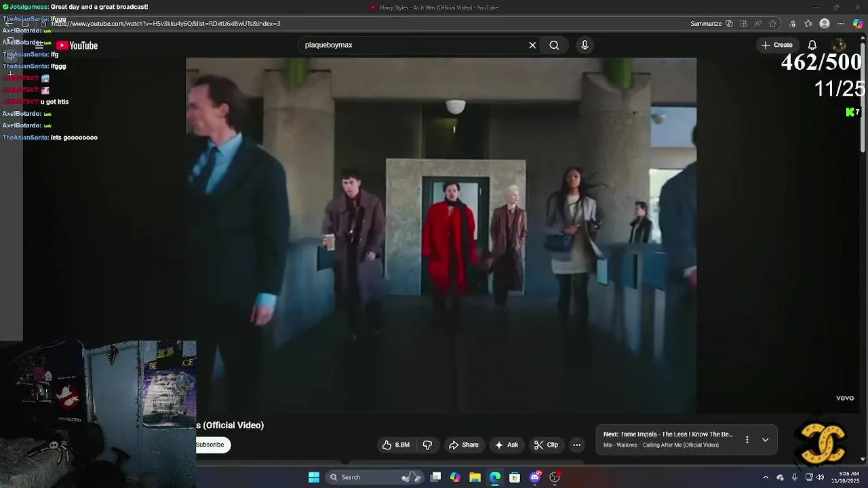Open Edge settings and more menu
The image size is (868, 488).
click(x=841, y=24)
